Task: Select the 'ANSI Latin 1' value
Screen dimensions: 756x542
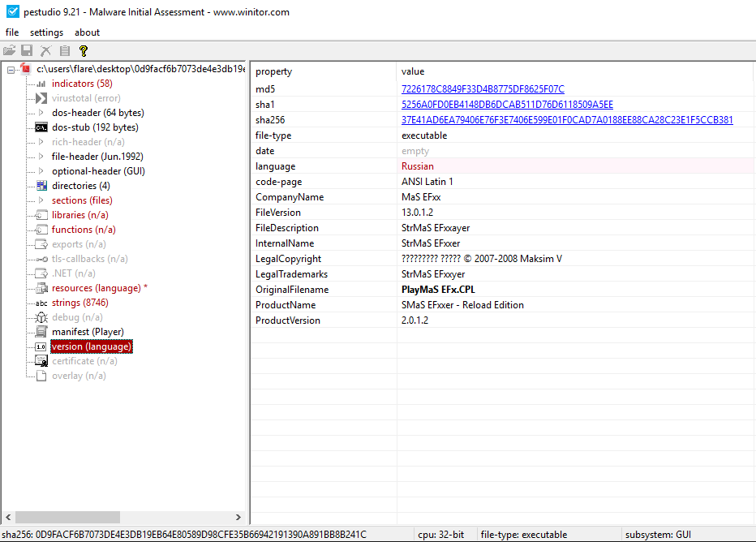Action: tap(427, 181)
